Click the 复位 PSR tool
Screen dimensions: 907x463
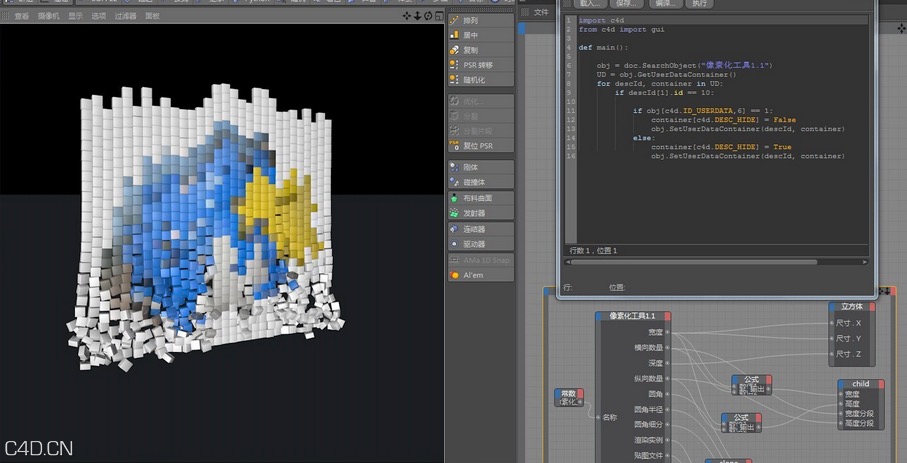481,146
